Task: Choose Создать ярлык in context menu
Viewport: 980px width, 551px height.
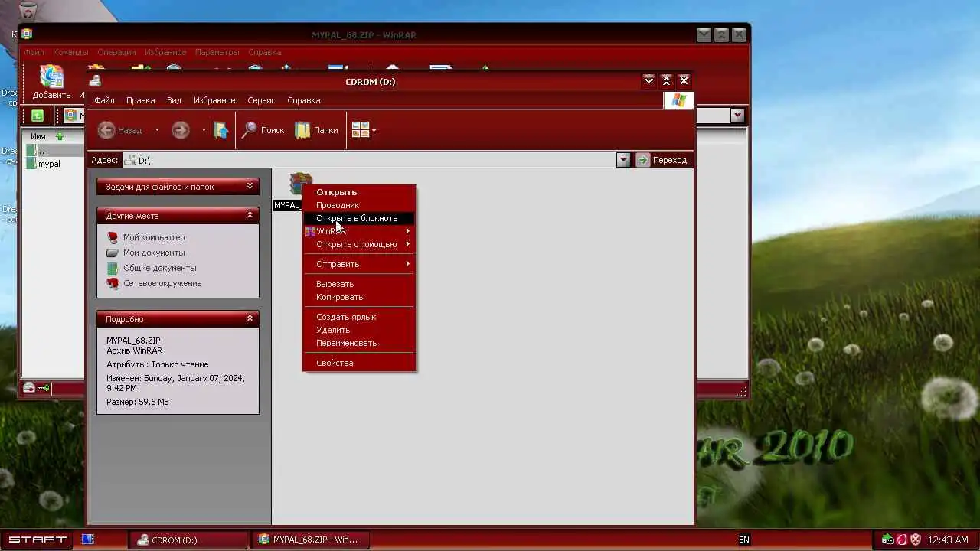Action: coord(359,317)
